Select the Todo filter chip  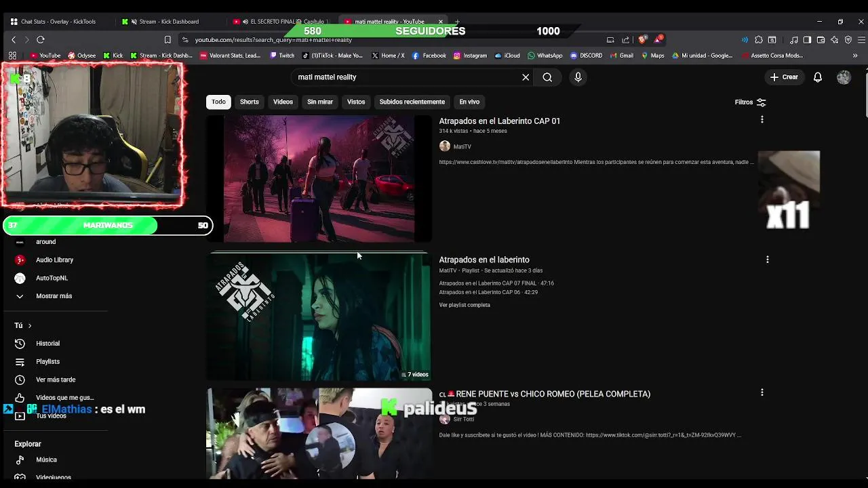click(x=218, y=102)
